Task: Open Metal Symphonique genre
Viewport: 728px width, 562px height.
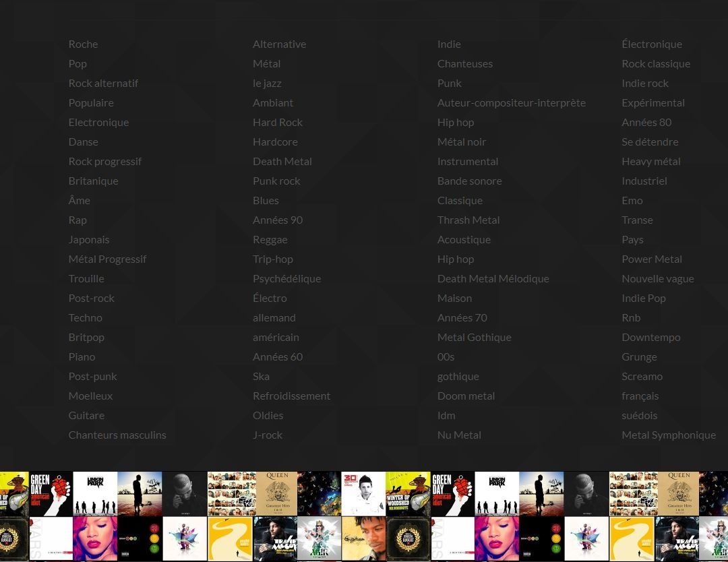Action: click(x=669, y=435)
